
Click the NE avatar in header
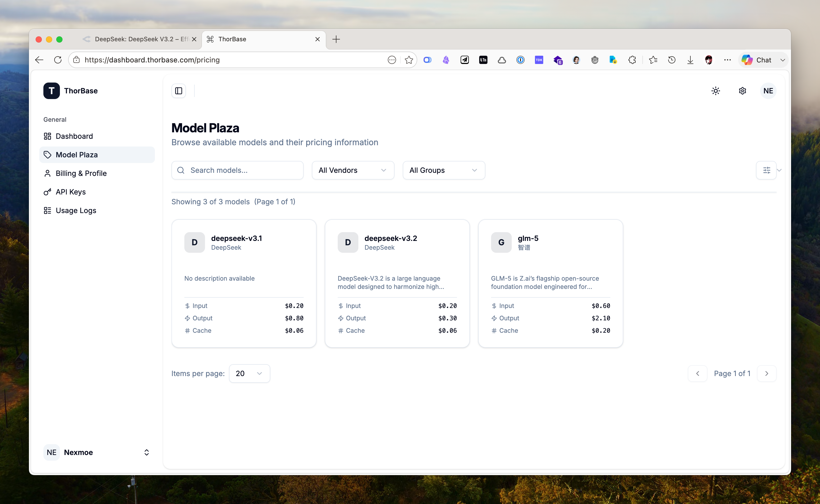point(768,91)
